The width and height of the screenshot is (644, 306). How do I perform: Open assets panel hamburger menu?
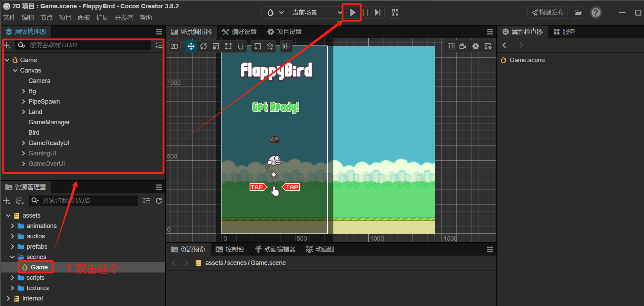click(159, 187)
